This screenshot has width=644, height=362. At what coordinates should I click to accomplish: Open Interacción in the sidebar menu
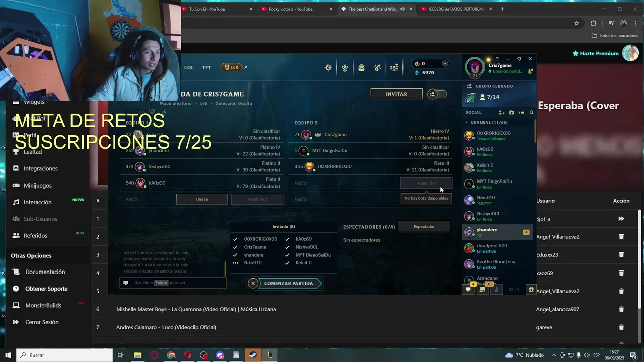point(38,202)
